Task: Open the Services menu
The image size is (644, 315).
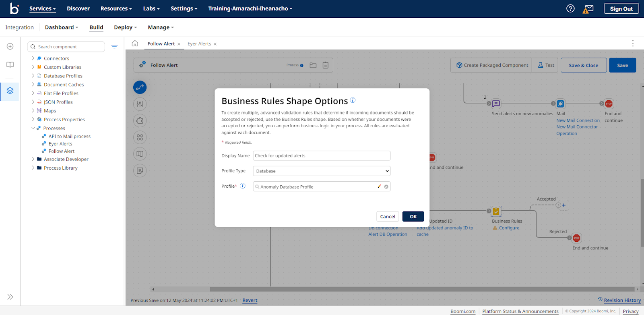Action: (x=42, y=8)
